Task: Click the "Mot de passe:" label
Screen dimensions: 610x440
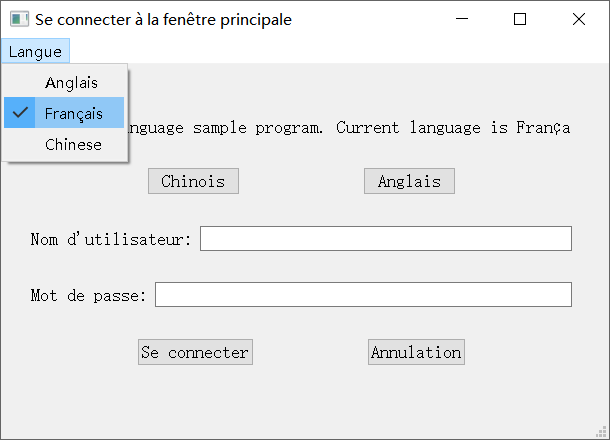Action: (x=88, y=295)
